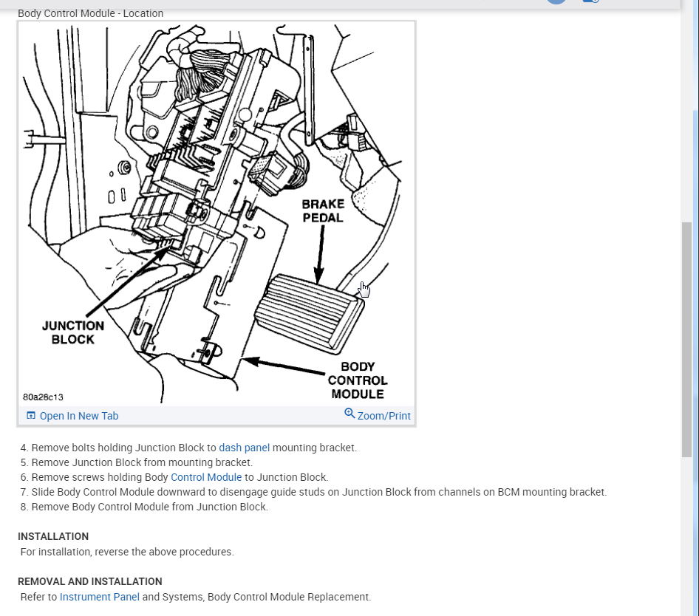Click the Open In New Tab link
The width and height of the screenshot is (699, 616).
tap(79, 416)
